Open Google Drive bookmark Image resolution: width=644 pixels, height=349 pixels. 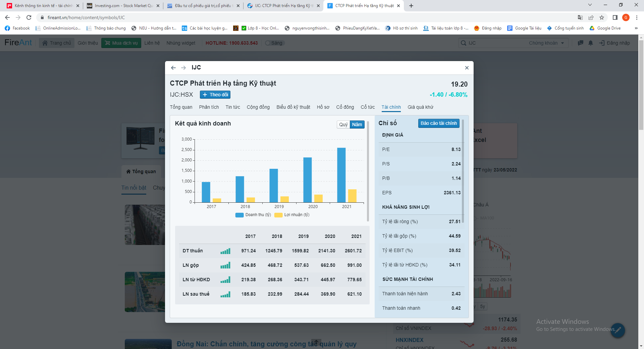click(x=605, y=28)
